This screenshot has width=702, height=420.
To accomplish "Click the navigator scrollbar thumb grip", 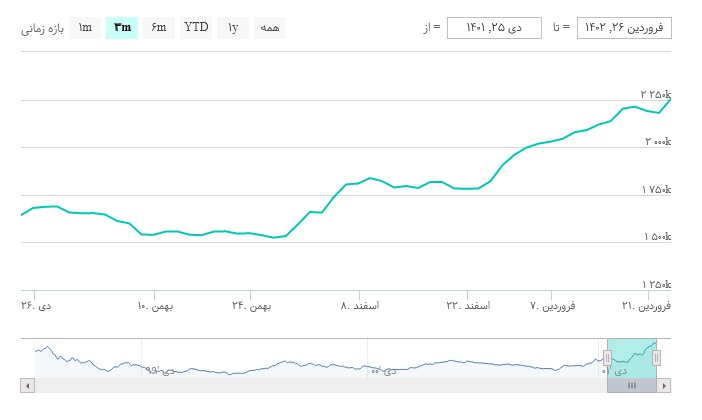I will tap(631, 385).
